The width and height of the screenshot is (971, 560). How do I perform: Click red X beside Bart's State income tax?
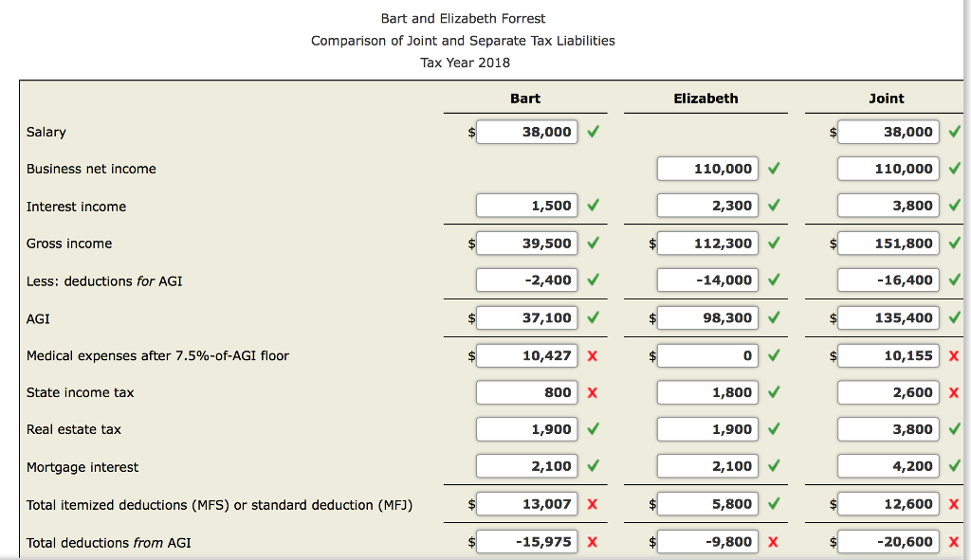tap(593, 392)
